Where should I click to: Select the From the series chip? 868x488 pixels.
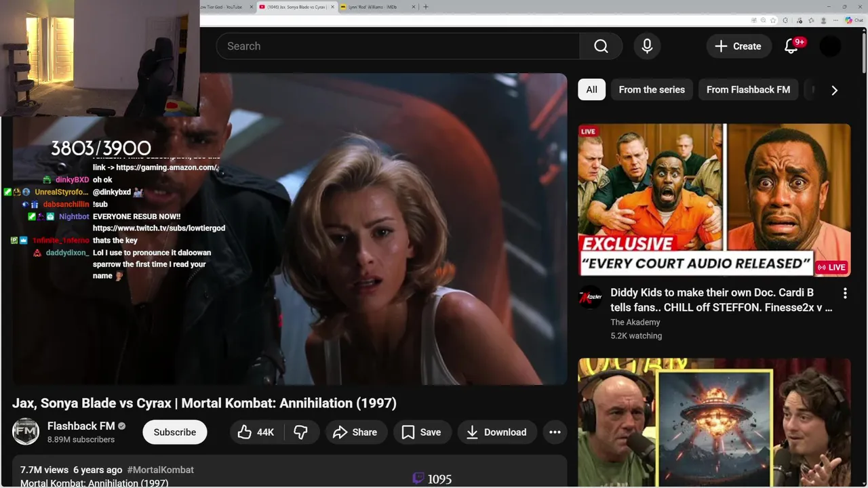tap(652, 89)
